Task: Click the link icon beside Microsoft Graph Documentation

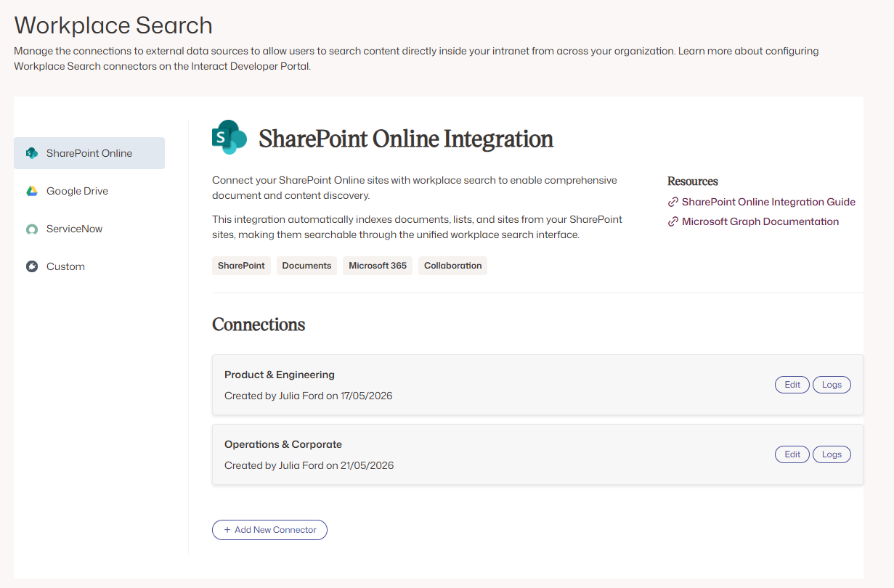Action: pos(673,221)
